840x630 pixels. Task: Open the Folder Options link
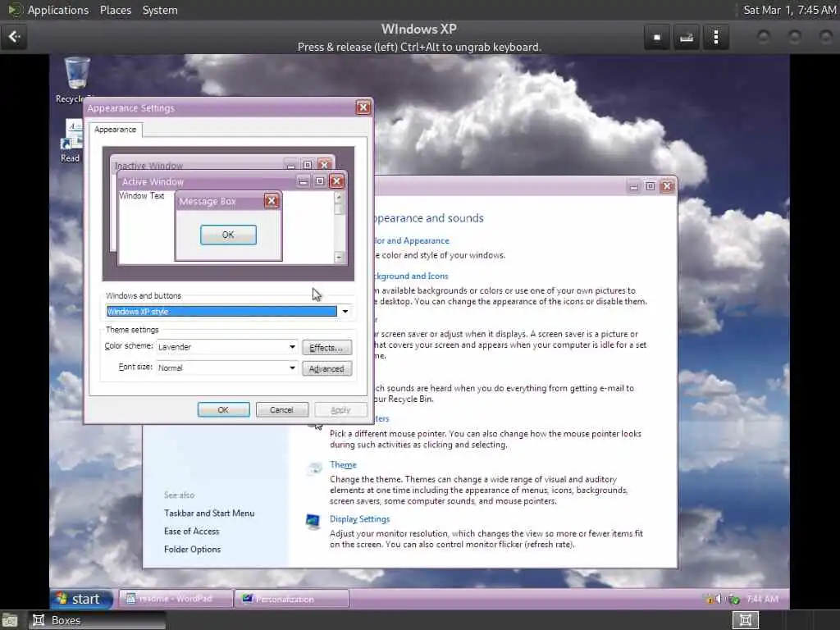(192, 549)
